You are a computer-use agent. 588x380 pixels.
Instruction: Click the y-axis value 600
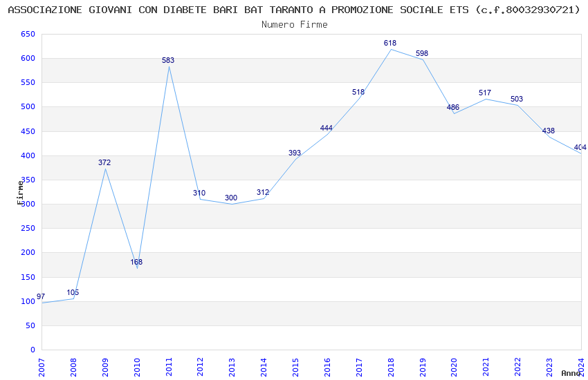click(x=28, y=59)
